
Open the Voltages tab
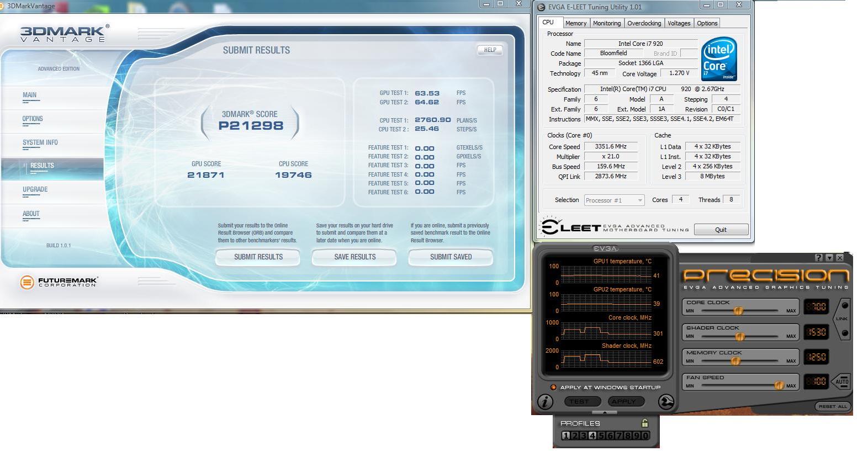679,23
